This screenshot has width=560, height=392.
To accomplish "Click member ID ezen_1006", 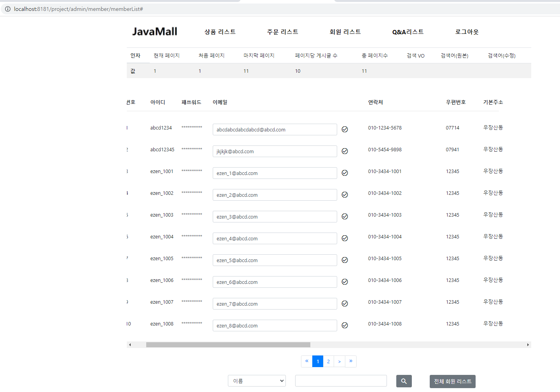I will click(162, 280).
